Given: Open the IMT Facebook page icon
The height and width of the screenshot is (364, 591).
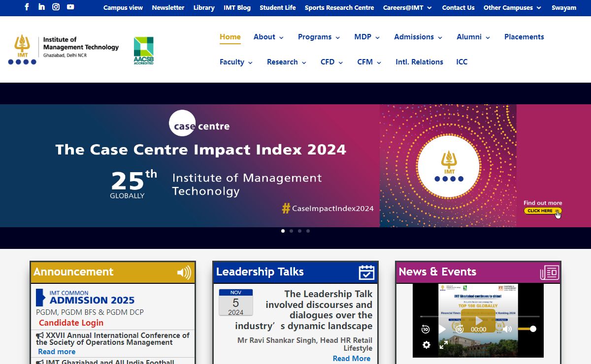Looking at the screenshot, I should point(27,7).
